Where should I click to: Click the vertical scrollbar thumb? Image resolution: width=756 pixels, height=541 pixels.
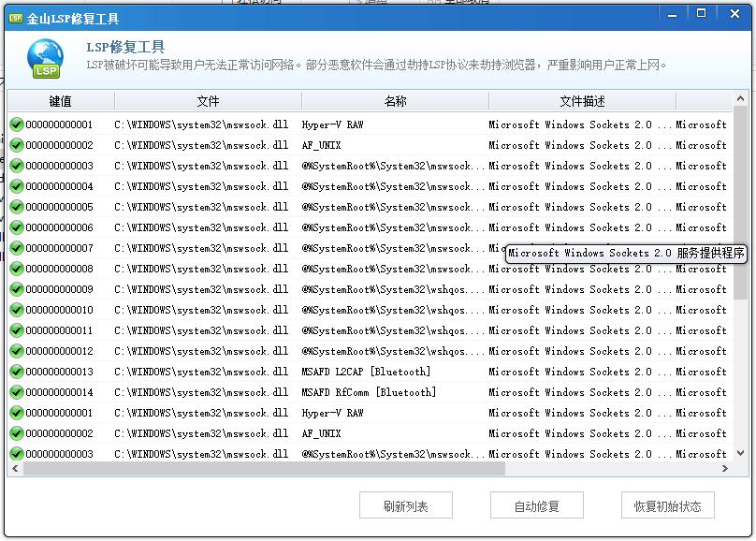[741, 202]
